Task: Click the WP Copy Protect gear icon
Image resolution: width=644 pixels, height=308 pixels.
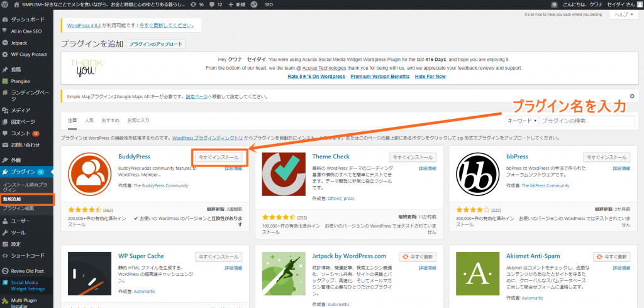Action: 5,54
